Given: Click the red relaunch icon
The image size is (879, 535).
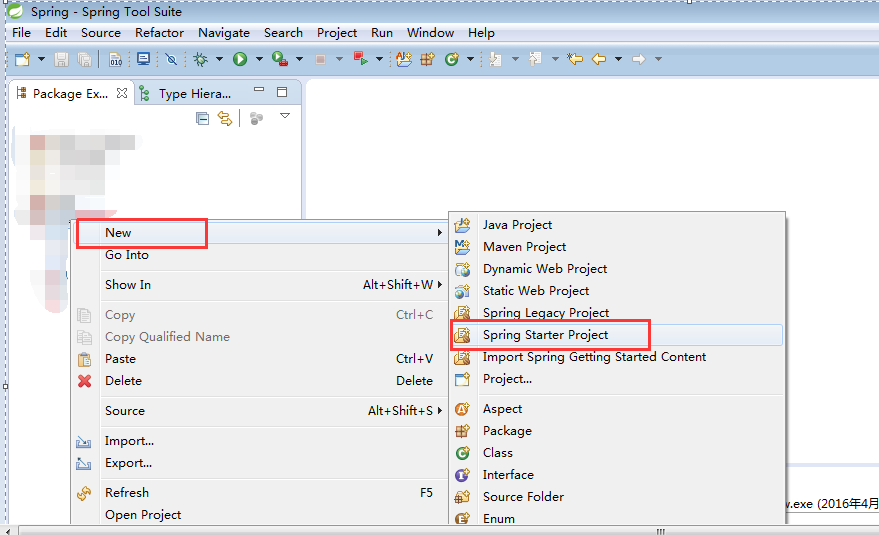Looking at the screenshot, I should pos(360,58).
